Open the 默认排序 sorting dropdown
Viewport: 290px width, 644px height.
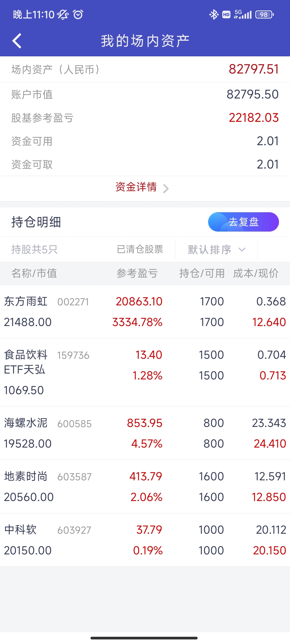[x=216, y=250]
